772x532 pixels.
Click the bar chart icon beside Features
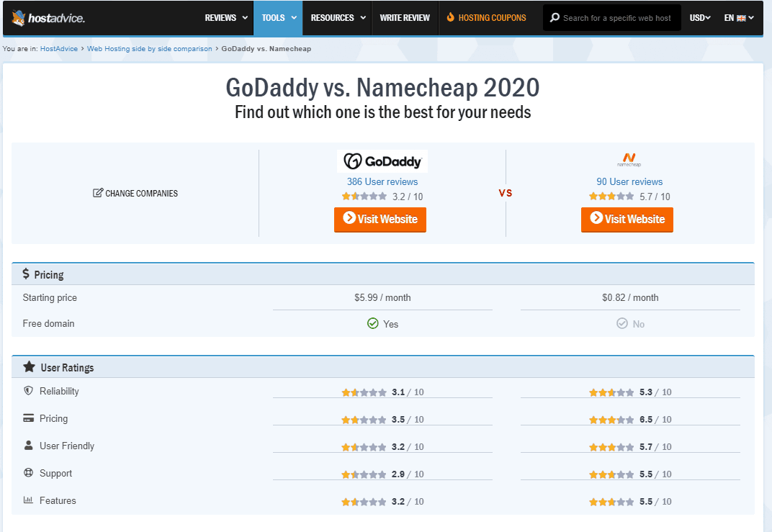pyautogui.click(x=28, y=500)
